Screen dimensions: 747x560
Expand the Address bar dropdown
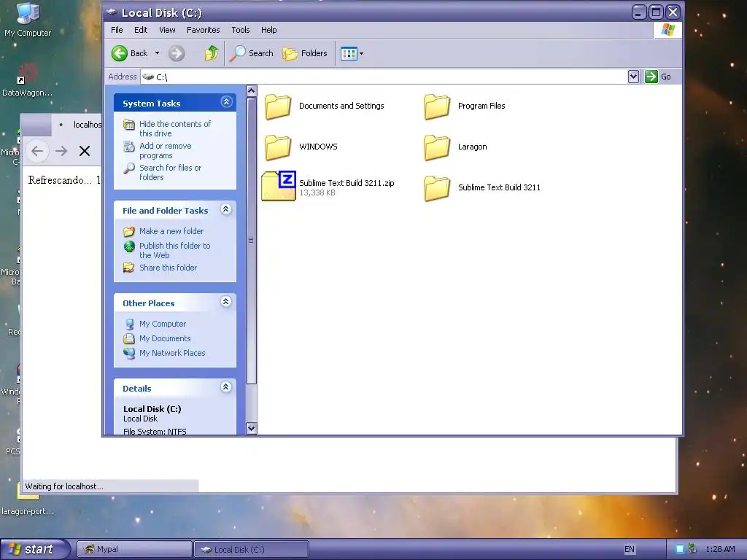coord(633,77)
